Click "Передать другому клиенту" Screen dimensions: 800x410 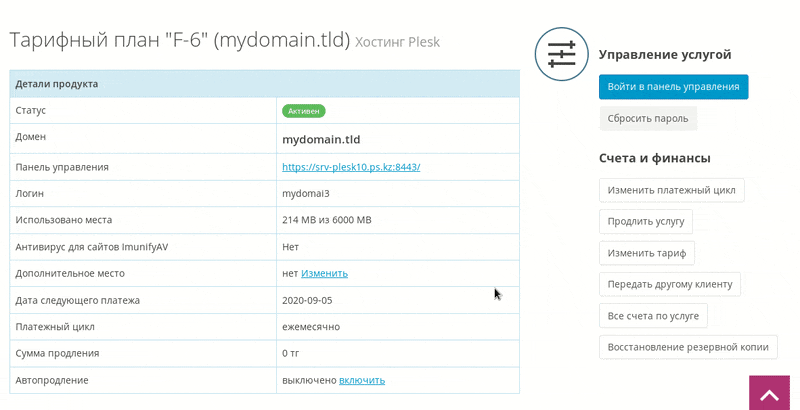pos(669,285)
